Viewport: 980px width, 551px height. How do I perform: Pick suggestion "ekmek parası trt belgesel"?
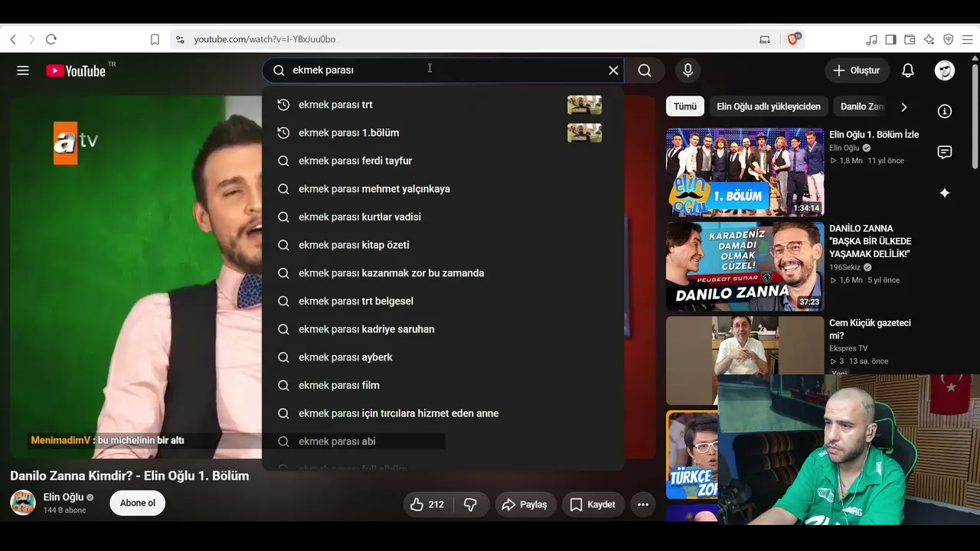[x=443, y=302]
